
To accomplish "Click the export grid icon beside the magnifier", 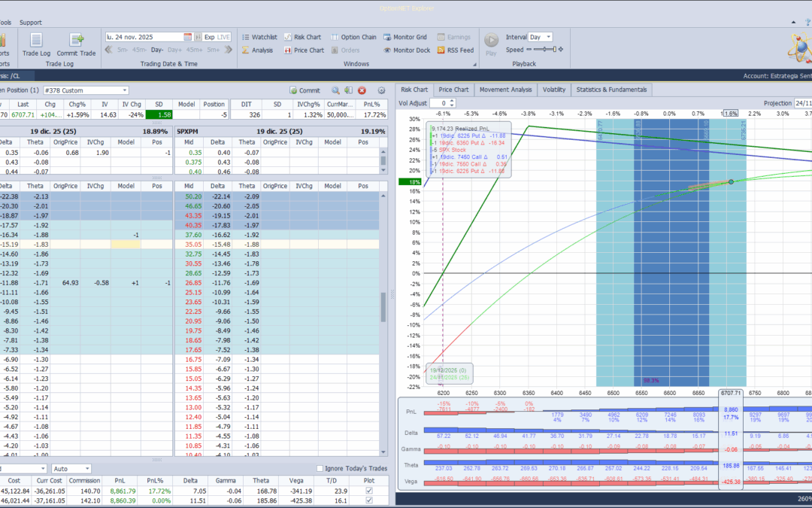I will tap(349, 90).
